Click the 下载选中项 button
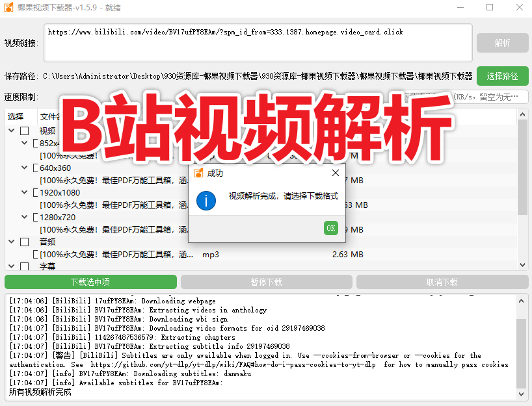 (90, 282)
